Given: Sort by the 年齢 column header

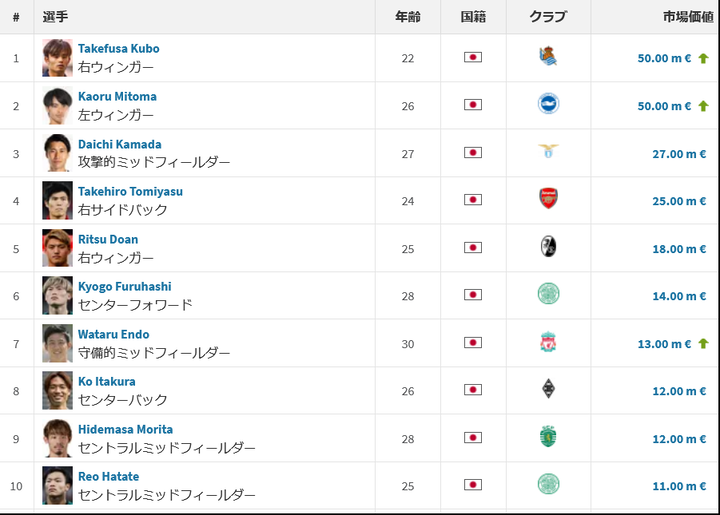Looking at the screenshot, I should [x=407, y=17].
